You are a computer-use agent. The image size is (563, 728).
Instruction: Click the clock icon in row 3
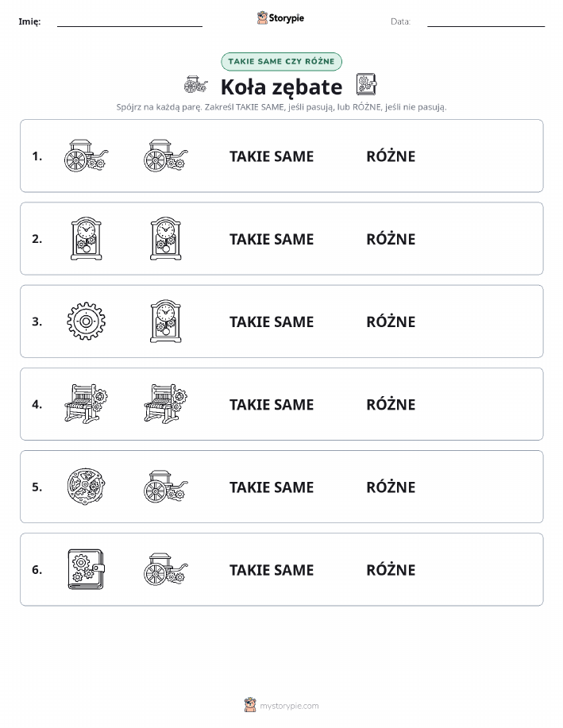click(166, 322)
